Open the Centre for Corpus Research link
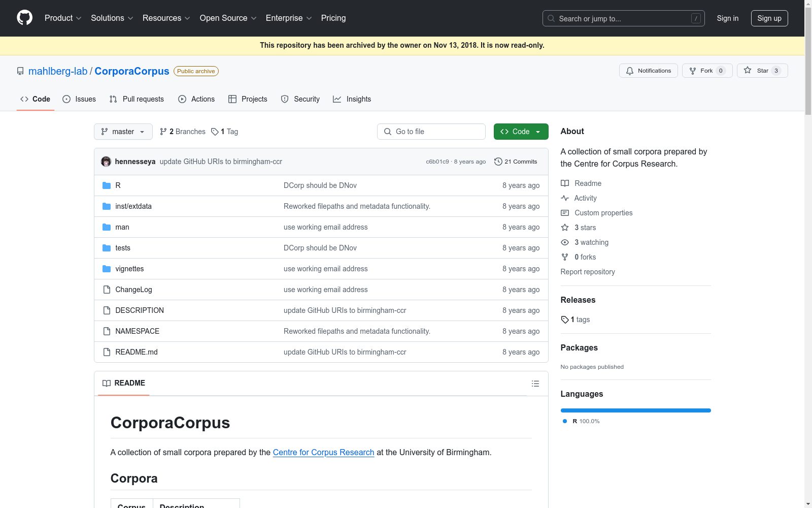 point(323,452)
